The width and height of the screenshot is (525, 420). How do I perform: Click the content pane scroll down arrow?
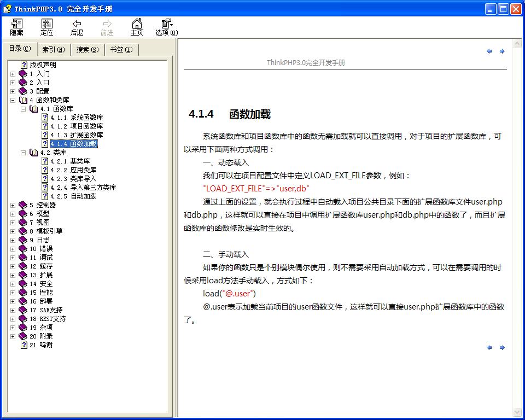coord(518,412)
